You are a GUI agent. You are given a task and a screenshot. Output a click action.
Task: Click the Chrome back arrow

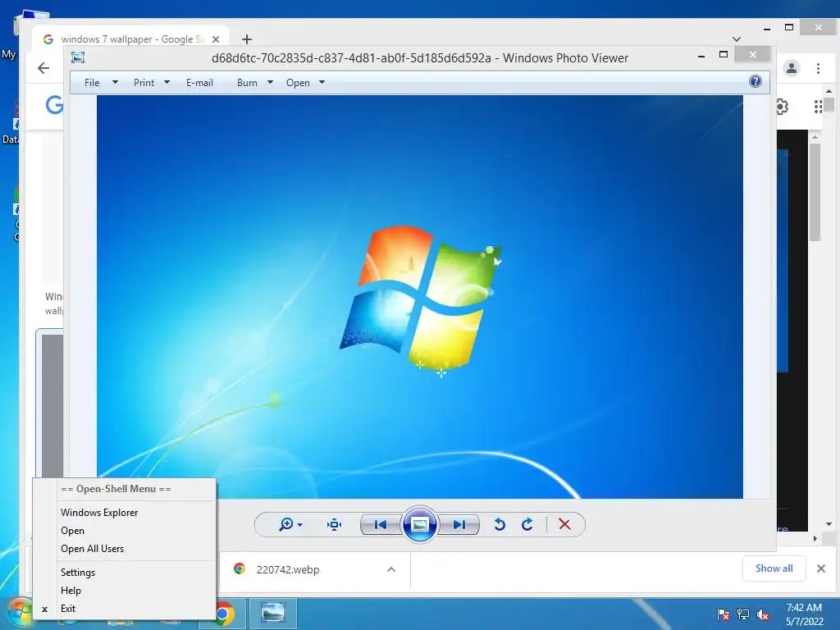point(43,68)
